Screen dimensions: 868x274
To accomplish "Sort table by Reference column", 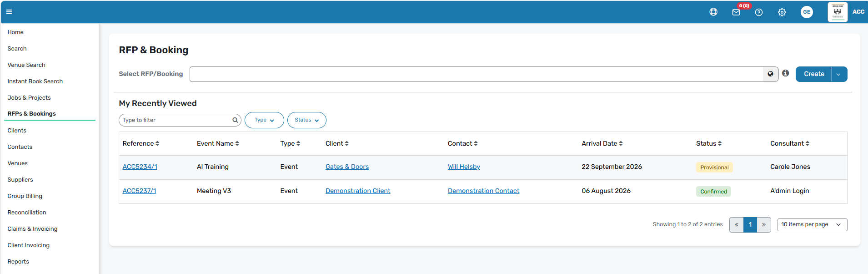I will [141, 143].
